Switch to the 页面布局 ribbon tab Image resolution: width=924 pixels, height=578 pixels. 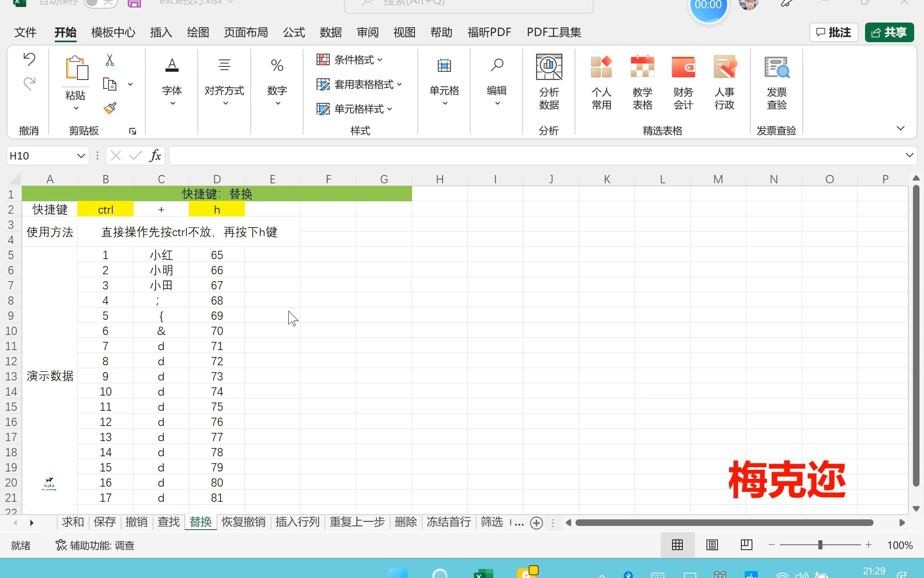point(246,32)
